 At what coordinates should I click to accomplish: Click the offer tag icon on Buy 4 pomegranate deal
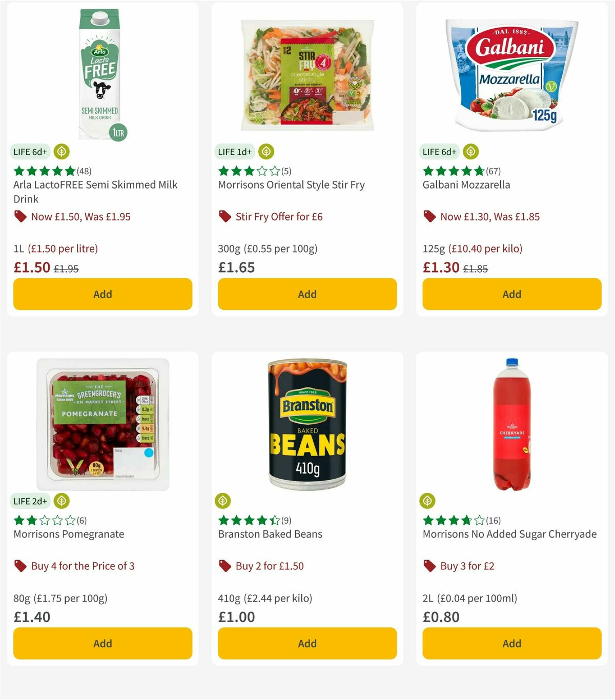point(20,566)
